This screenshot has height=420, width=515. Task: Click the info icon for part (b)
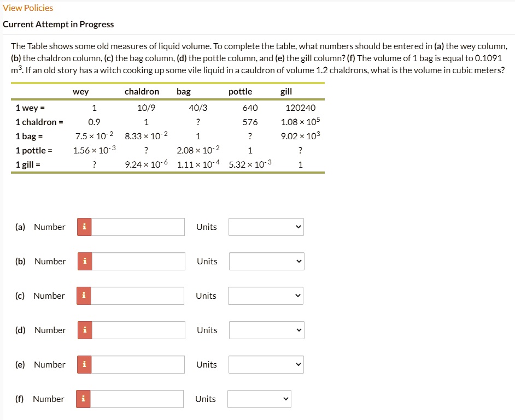84,261
